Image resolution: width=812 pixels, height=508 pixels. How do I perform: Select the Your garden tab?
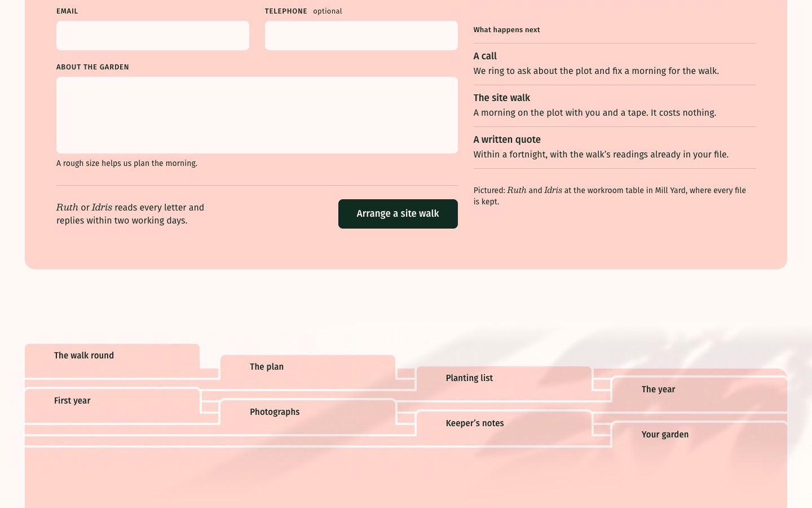[x=699, y=435]
